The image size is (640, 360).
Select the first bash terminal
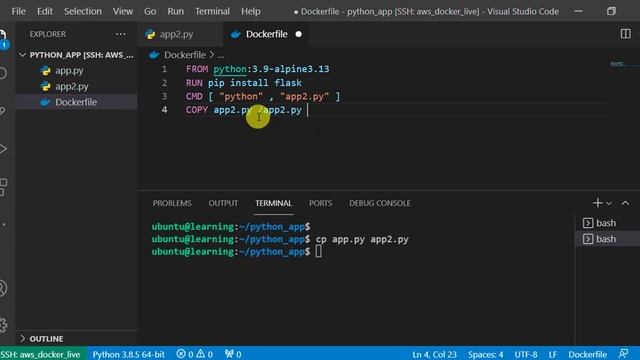pos(607,223)
